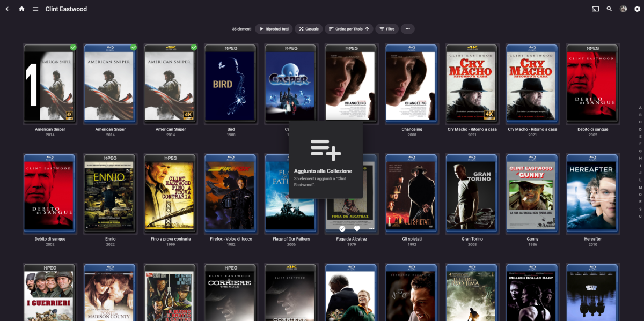Jump to letter L in alphabet picker

coord(640,180)
